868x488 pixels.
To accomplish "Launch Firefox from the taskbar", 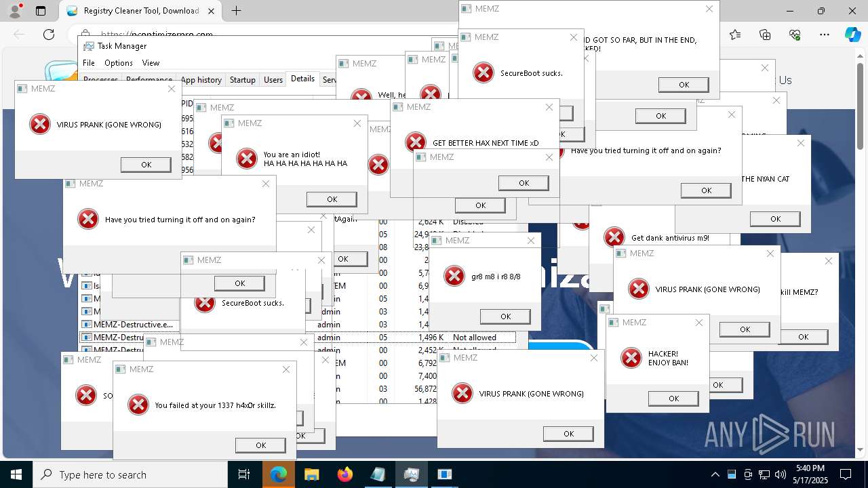I will tap(344, 474).
